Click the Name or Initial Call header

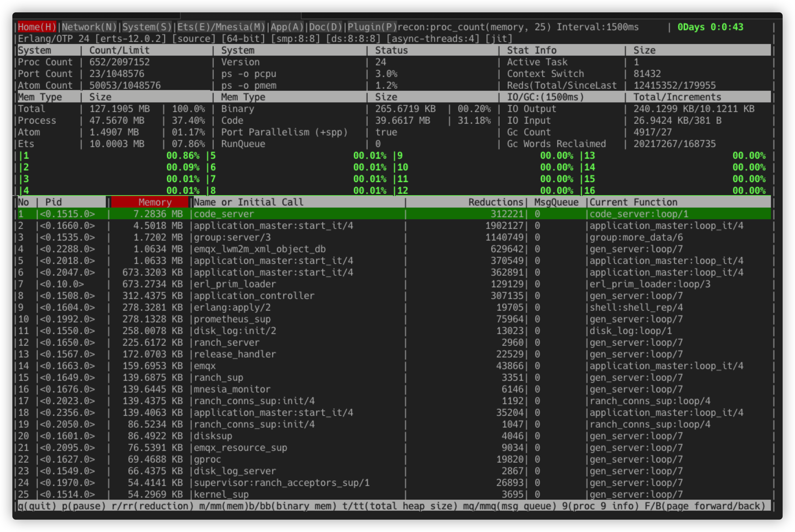[x=249, y=202]
